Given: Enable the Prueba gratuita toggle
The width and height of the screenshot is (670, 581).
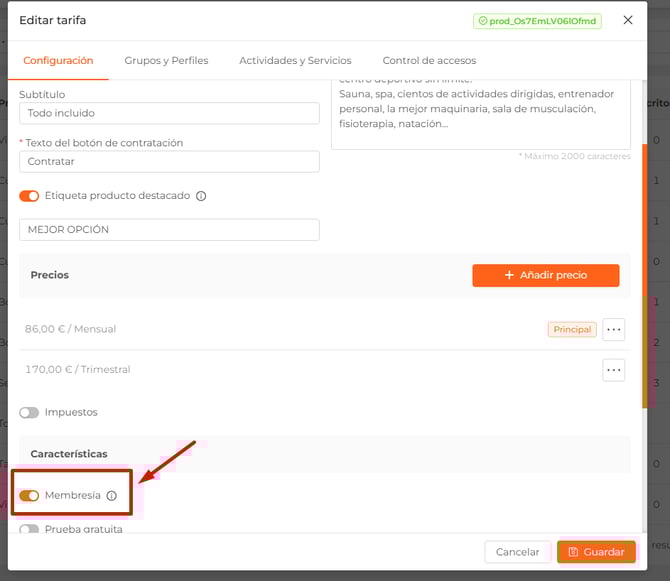Looking at the screenshot, I should 29,529.
